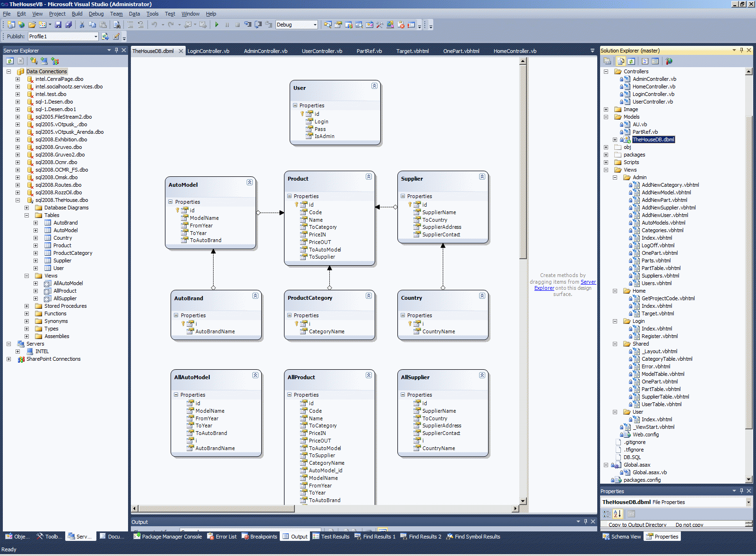Sort properties alphabetically in Properties panel
Viewport: 756px width, 556px height.
pos(618,514)
